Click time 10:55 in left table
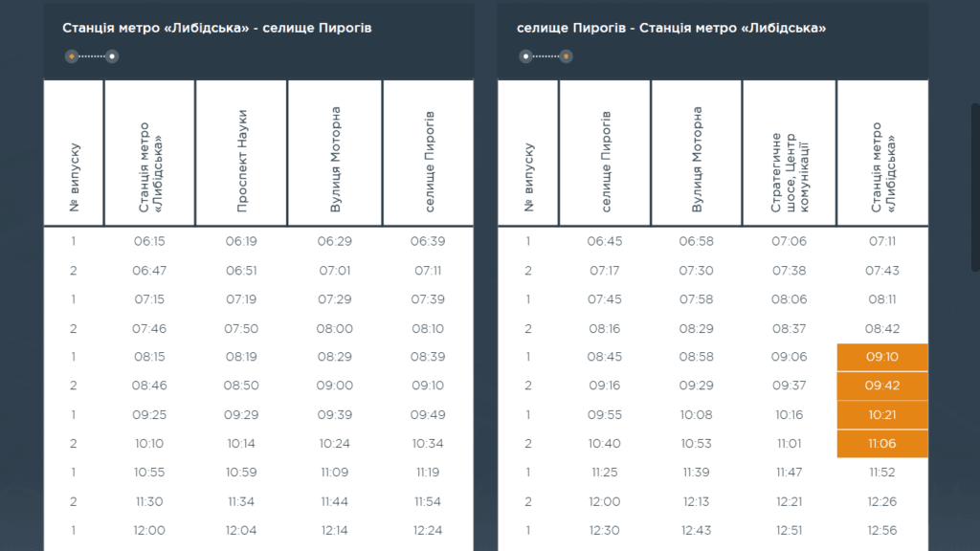980x551 pixels. [x=149, y=473]
